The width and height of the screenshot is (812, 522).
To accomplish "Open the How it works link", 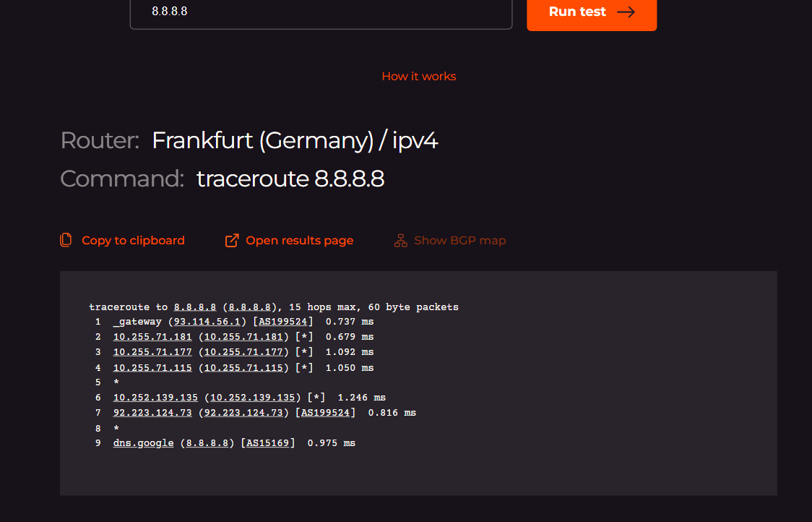I will [418, 76].
